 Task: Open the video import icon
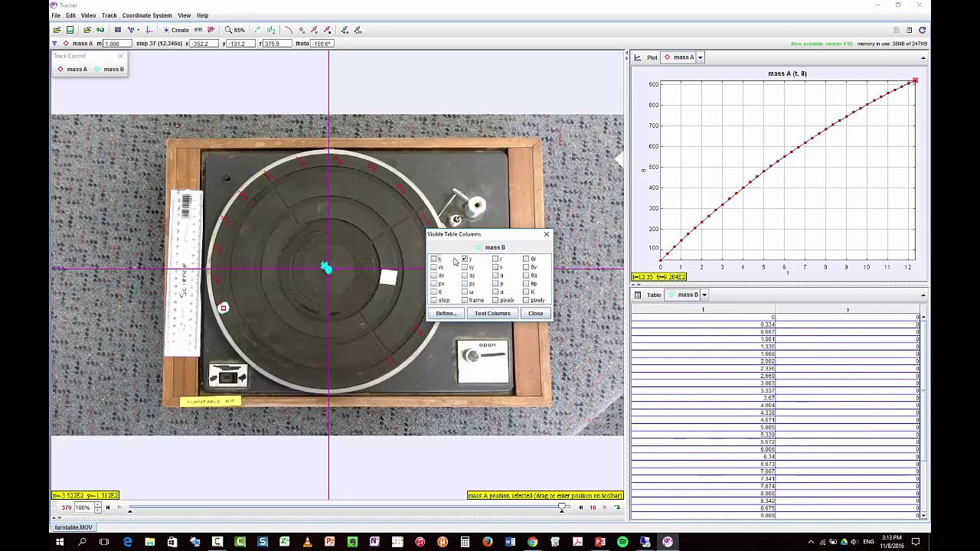pyautogui.click(x=87, y=30)
